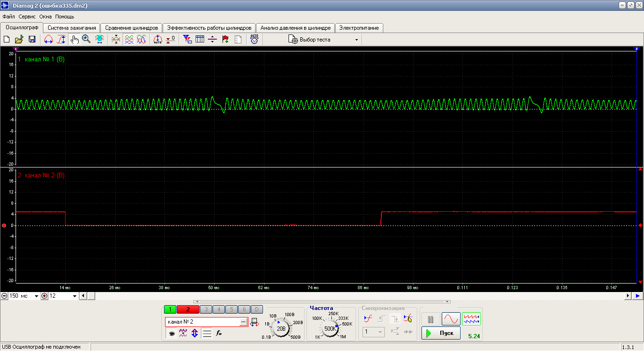Screen dimensions: 644x351
Task: Open Анализ давления в цилиндре tab
Action: [x=296, y=28]
